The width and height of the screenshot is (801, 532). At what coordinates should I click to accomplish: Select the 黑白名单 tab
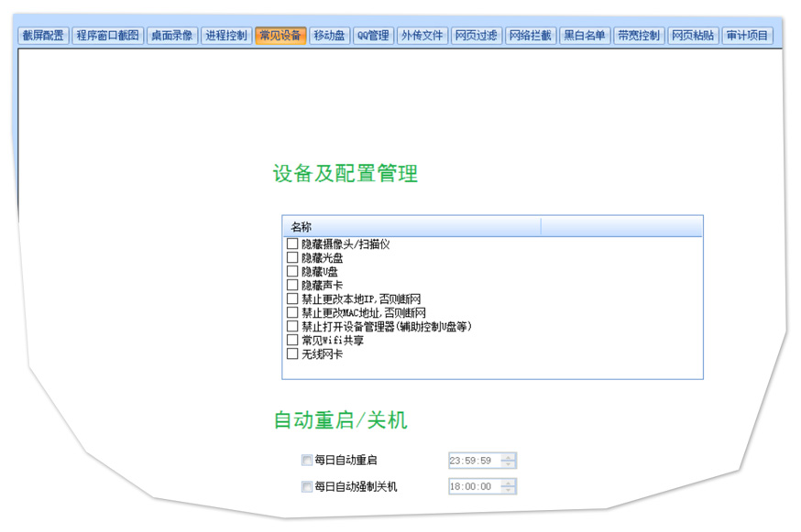click(585, 36)
